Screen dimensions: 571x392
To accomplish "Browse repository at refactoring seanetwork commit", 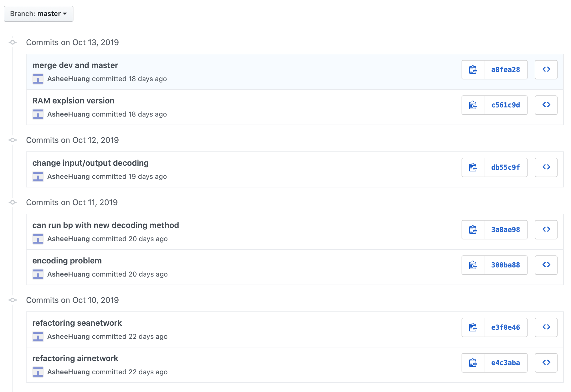I will click(x=546, y=327).
